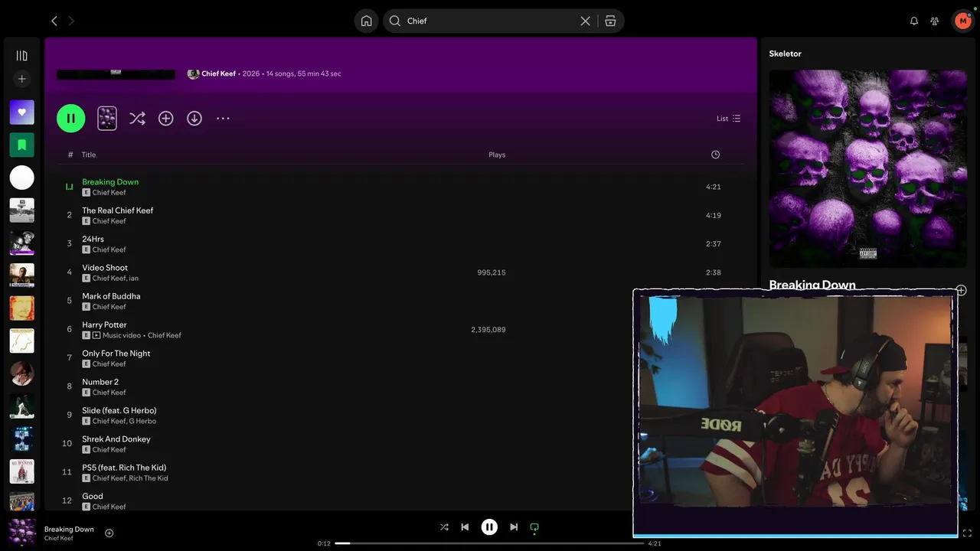The width and height of the screenshot is (980, 551).
Task: Open the now playing cover thumbnail
Action: click(22, 532)
